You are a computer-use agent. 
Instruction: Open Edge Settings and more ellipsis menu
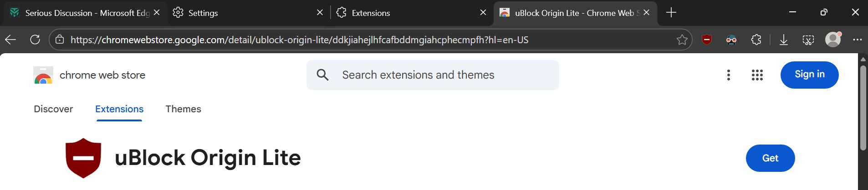point(858,40)
